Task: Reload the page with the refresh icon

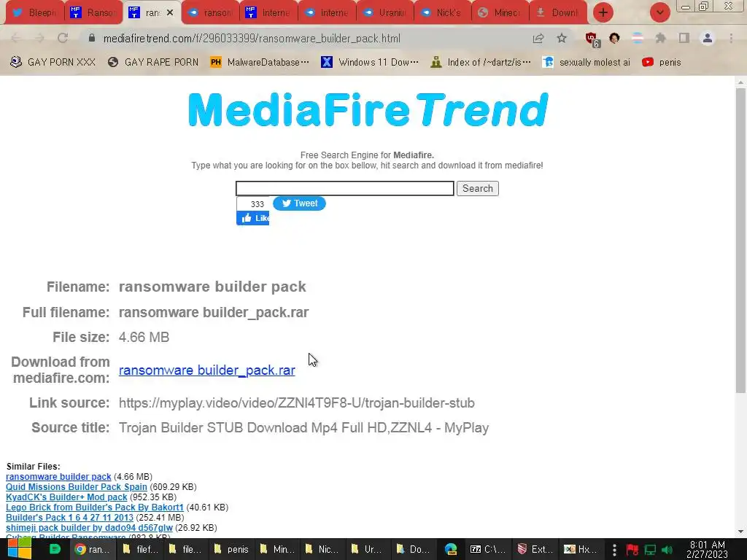Action: [63, 38]
